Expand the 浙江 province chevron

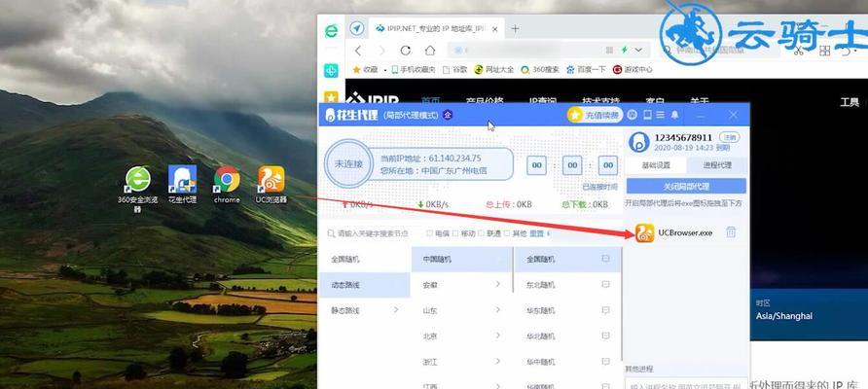click(498, 362)
